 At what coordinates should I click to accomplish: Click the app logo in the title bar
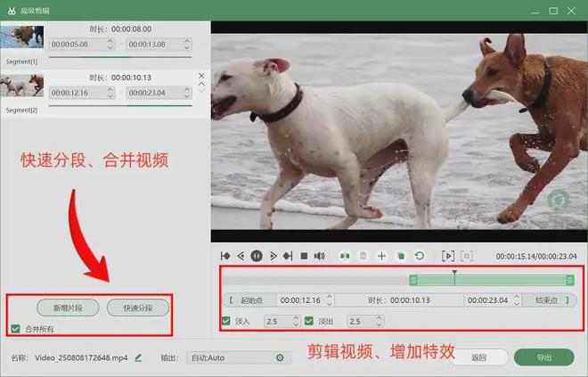pos(12,11)
